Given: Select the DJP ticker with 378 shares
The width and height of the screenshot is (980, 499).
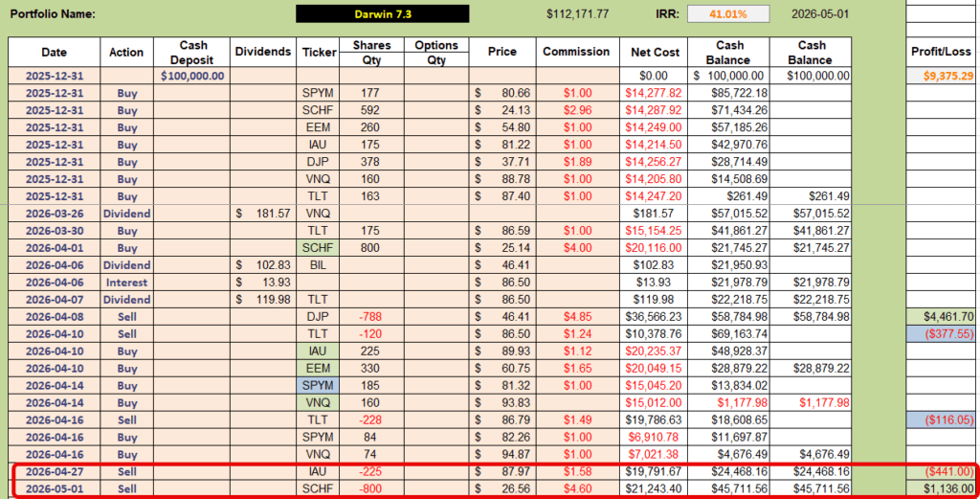Looking at the screenshot, I should click(x=318, y=162).
